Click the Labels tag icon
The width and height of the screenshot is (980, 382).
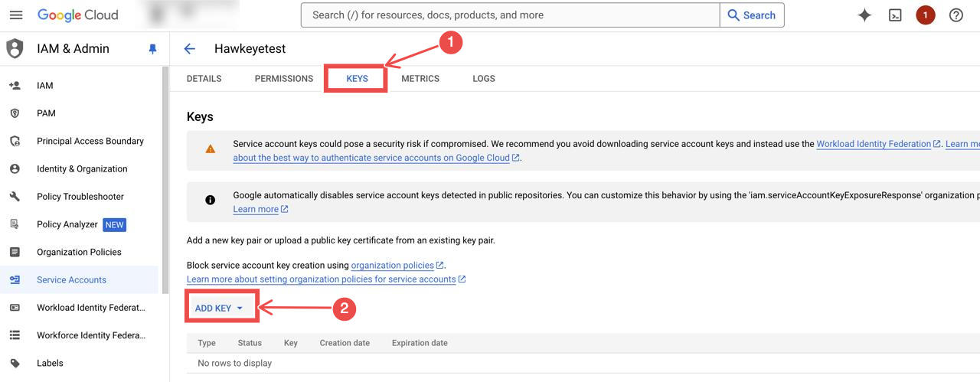[x=15, y=363]
